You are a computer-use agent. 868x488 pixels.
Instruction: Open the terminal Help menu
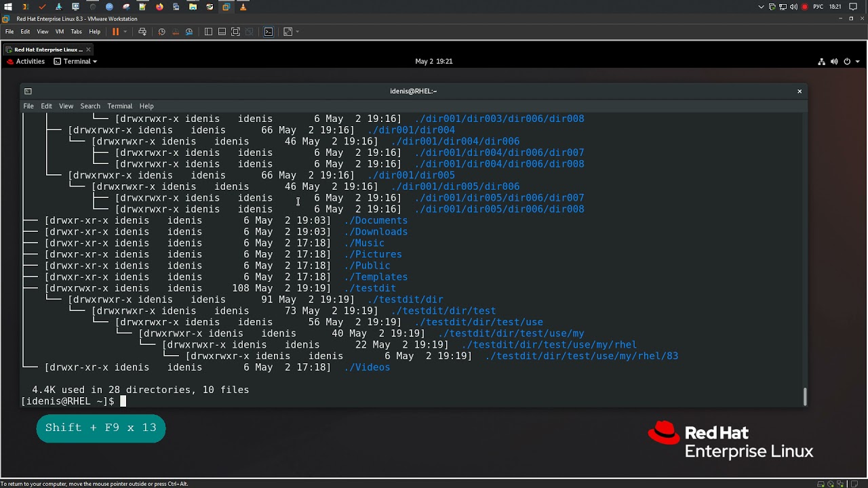[x=146, y=106]
